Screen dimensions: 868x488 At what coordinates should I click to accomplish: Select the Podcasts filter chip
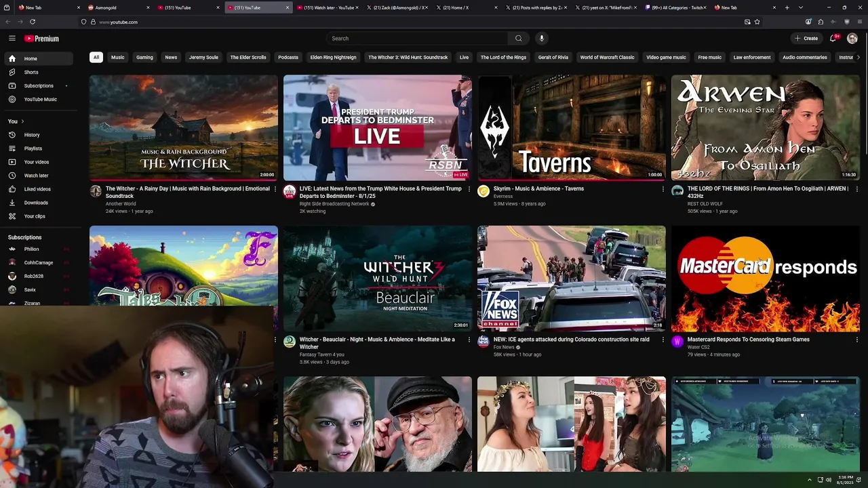288,58
